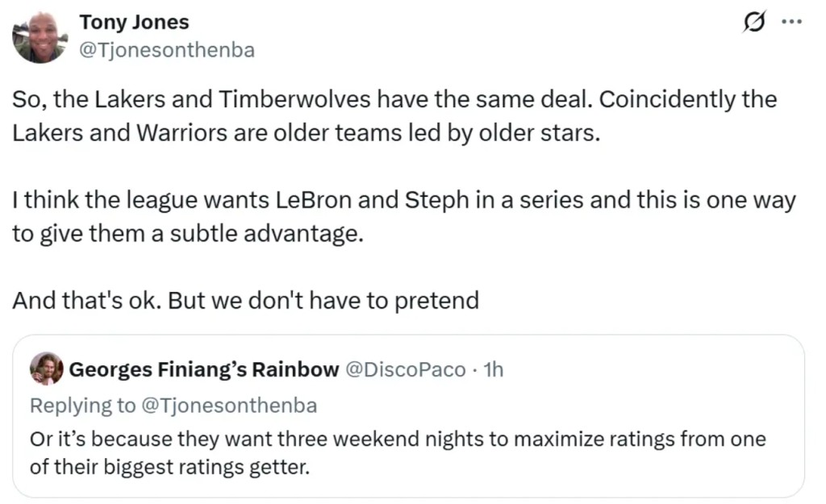Image resolution: width=826 pixels, height=504 pixels.
Task: Click the words 'Replying to' in quoted post
Action: [x=83, y=405]
